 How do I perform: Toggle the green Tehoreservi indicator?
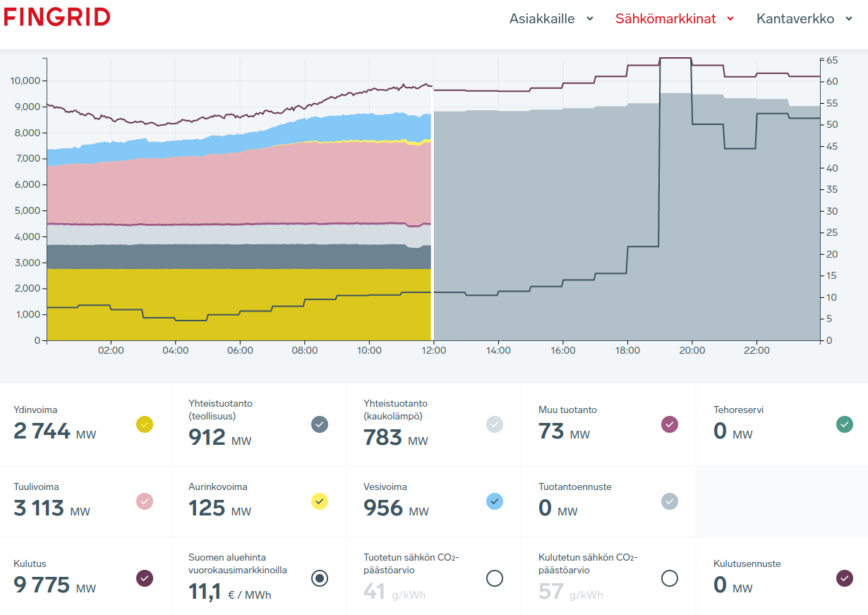tap(845, 424)
